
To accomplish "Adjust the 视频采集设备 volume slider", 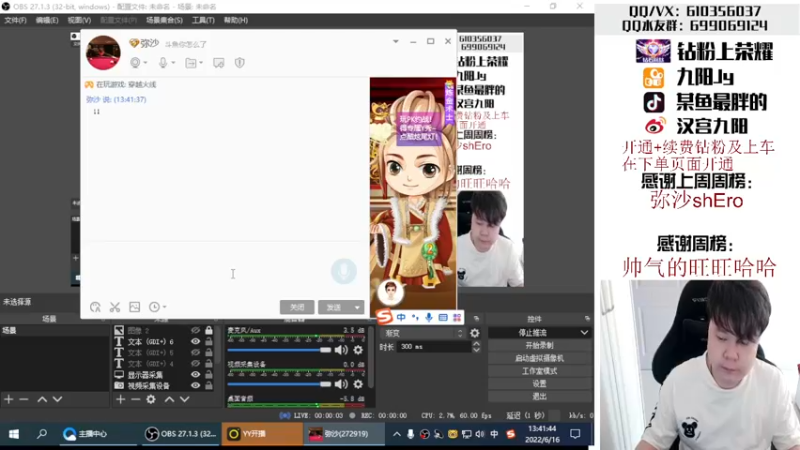I will click(x=279, y=384).
